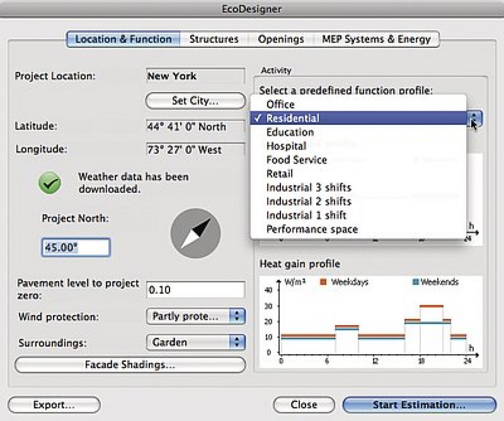Choose Performance space profile
Viewport: 504px width, 421px height.
click(x=358, y=229)
